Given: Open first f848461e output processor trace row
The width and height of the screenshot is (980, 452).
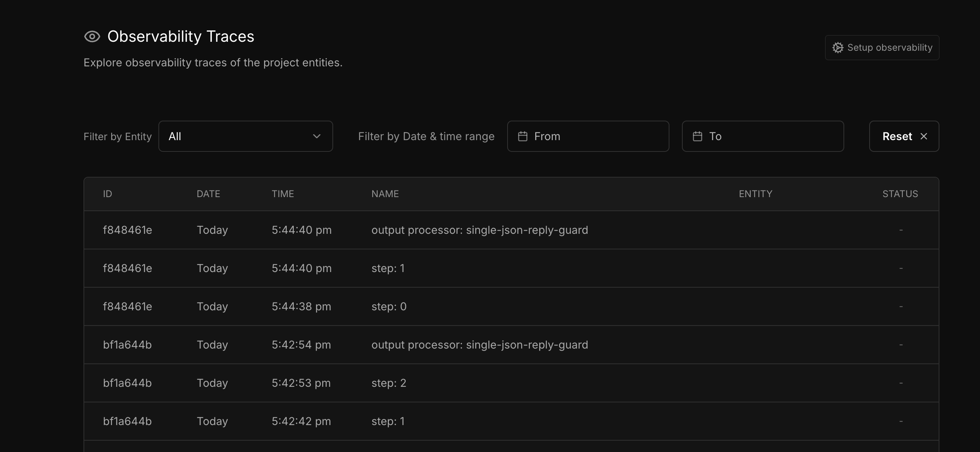Looking at the screenshot, I should click(479, 230).
